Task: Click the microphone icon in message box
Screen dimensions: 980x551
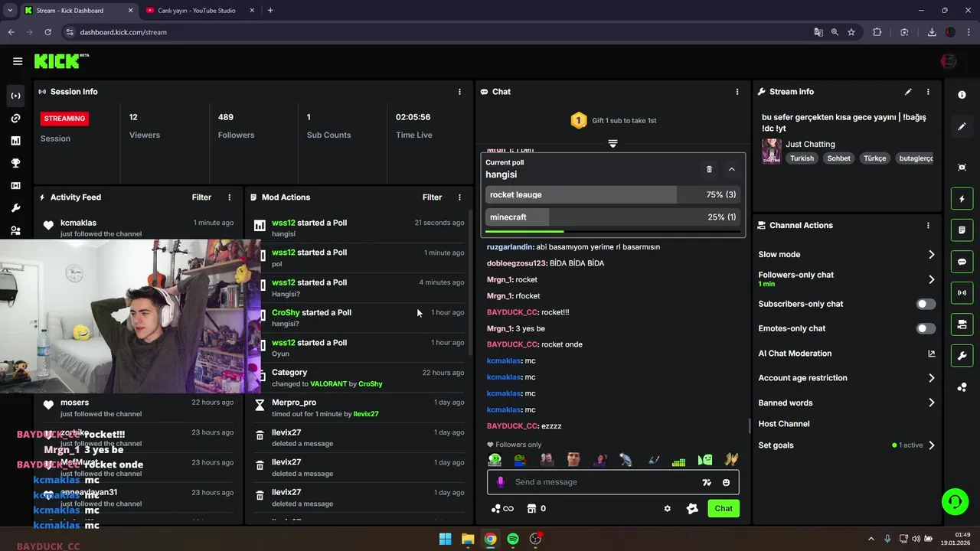Action: click(x=501, y=482)
